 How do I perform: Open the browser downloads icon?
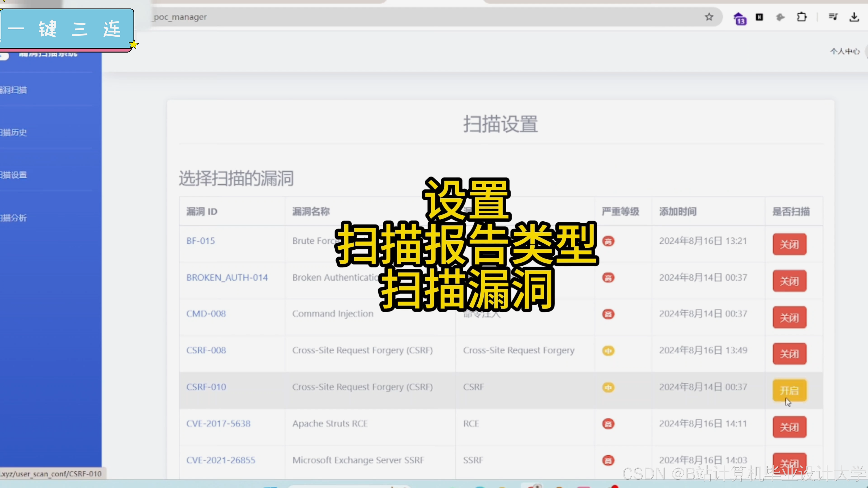tap(854, 17)
